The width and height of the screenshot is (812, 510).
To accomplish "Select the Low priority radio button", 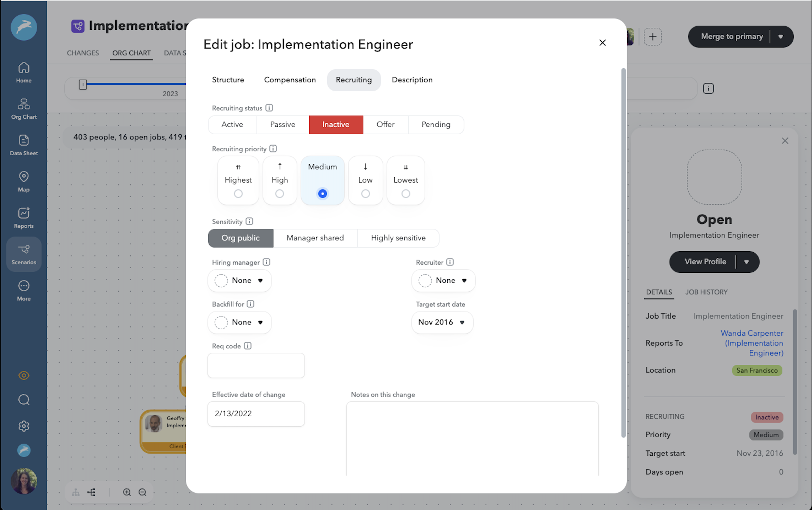I will [365, 194].
